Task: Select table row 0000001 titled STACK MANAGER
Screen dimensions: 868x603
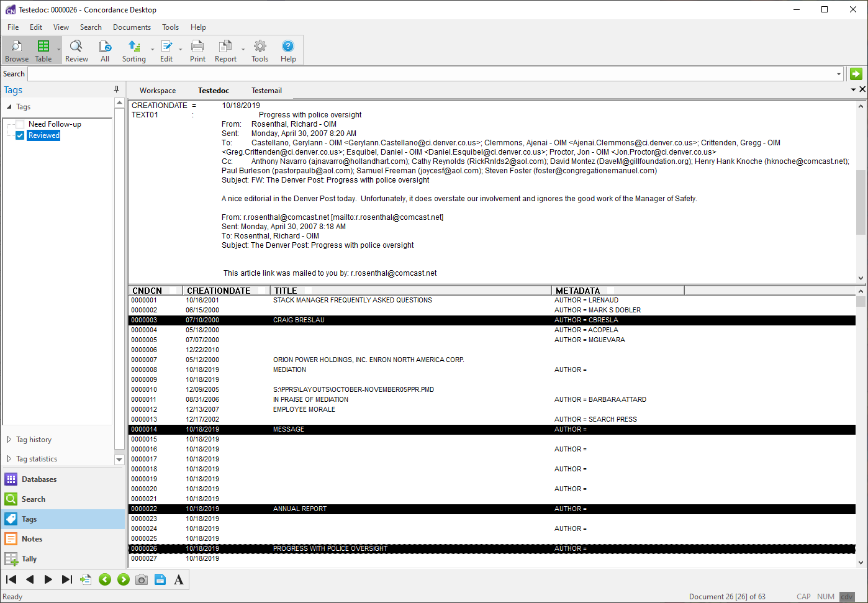Action: (x=492, y=301)
